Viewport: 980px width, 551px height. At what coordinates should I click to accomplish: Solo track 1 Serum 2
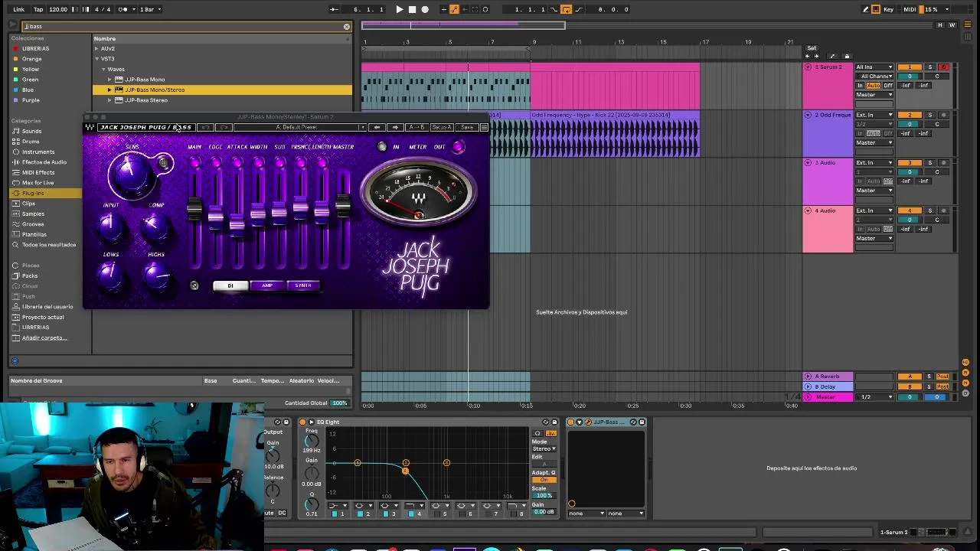click(930, 67)
